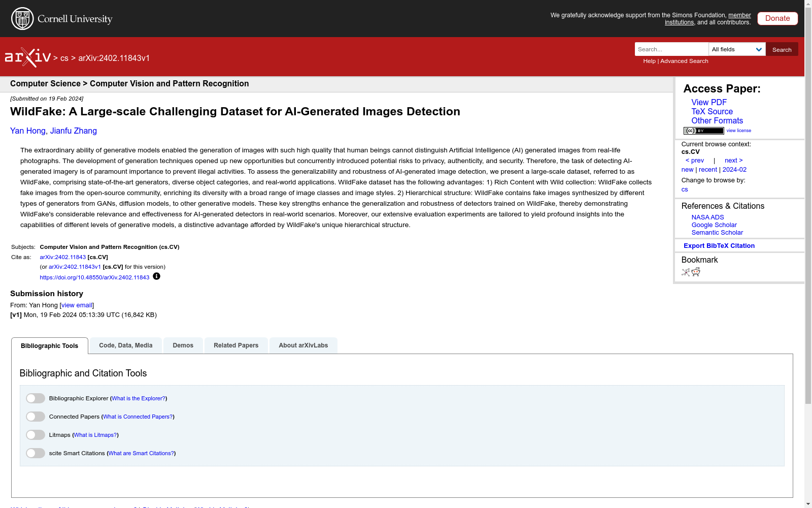Bookmark paper via Reddit icon
Image resolution: width=812 pixels, height=508 pixels.
(696, 272)
